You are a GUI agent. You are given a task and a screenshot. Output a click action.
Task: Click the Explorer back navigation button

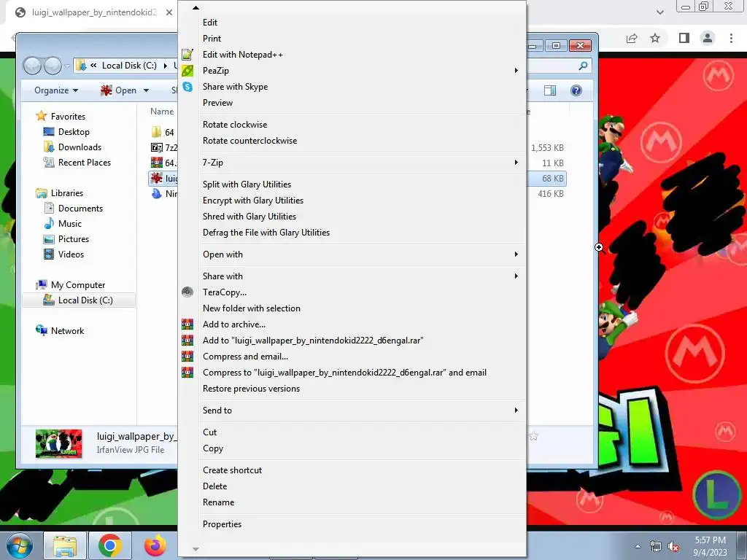(32, 66)
